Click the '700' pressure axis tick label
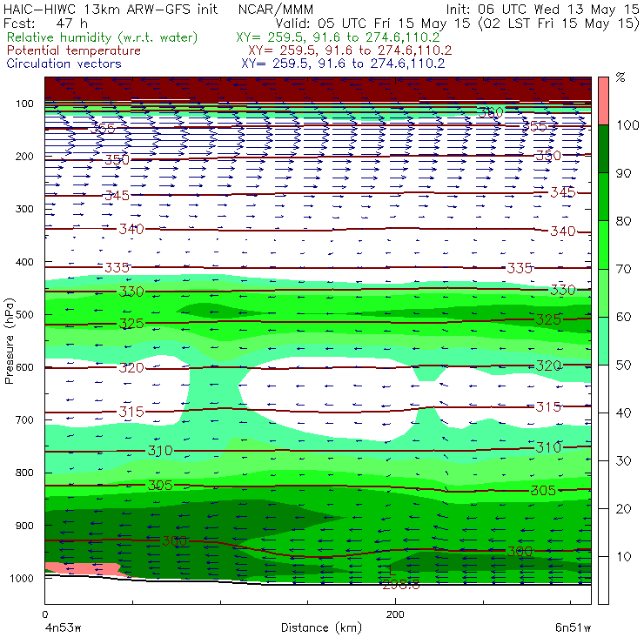 click(x=24, y=420)
